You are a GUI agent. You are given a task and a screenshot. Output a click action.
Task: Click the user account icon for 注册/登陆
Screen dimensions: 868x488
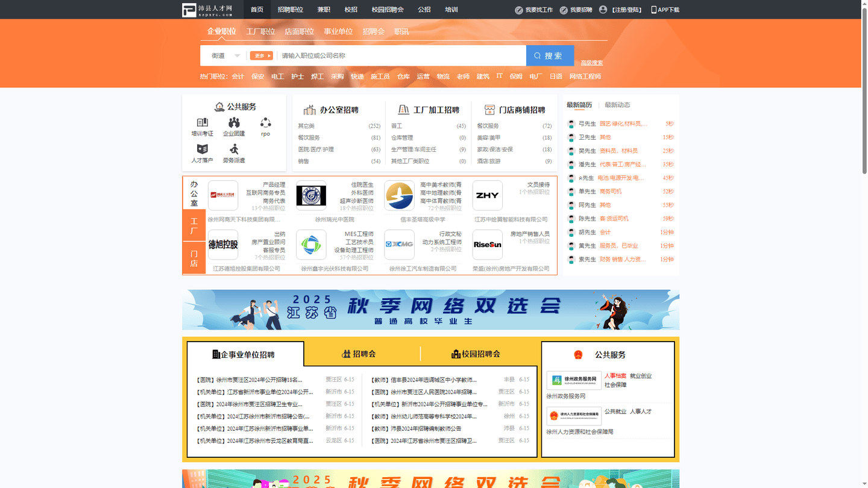point(603,10)
